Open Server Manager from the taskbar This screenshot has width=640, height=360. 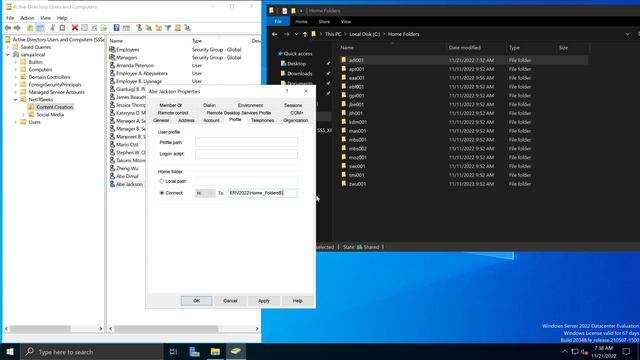(195, 351)
